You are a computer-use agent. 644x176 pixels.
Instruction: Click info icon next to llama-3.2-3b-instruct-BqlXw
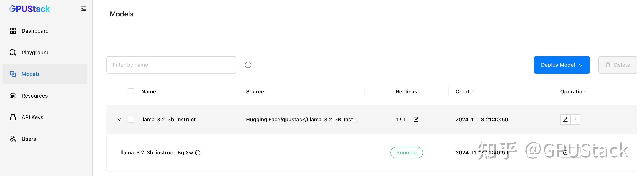point(198,153)
